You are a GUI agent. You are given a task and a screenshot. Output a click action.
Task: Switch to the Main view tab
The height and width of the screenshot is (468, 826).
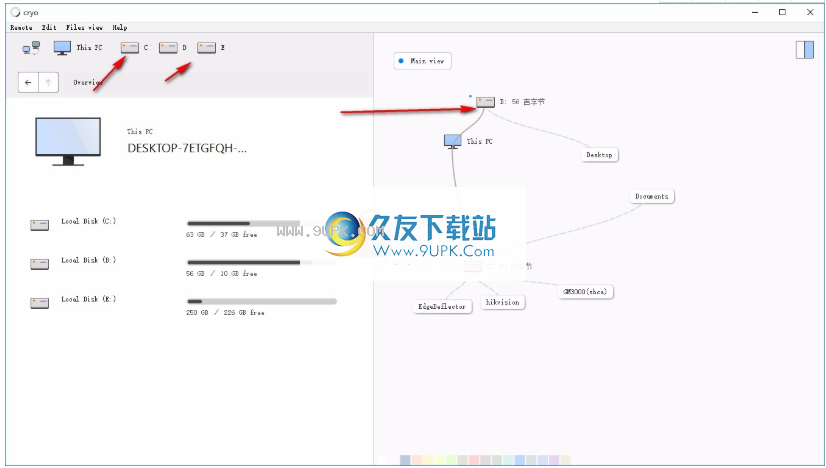[x=422, y=61]
